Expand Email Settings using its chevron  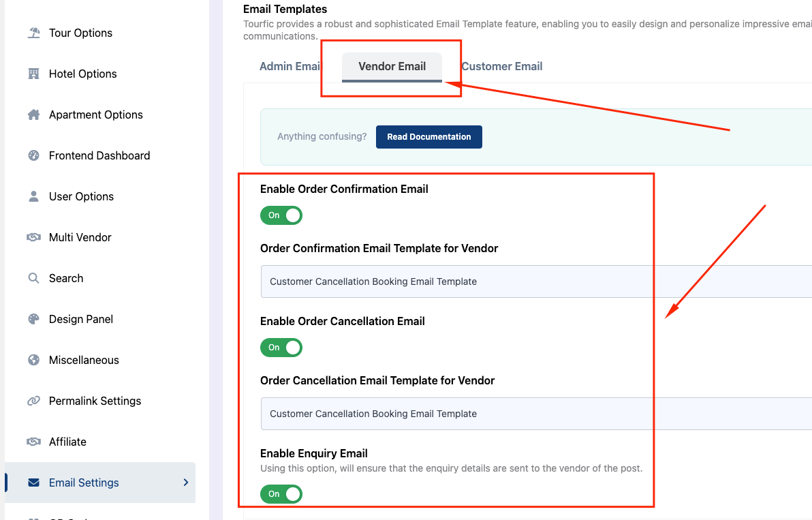[x=185, y=482]
